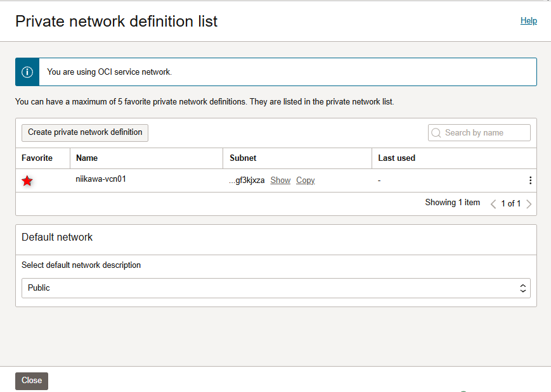This screenshot has width=551, height=392.
Task: Copy the subnet OCID for niikawa-vcn01
Action: (x=305, y=180)
